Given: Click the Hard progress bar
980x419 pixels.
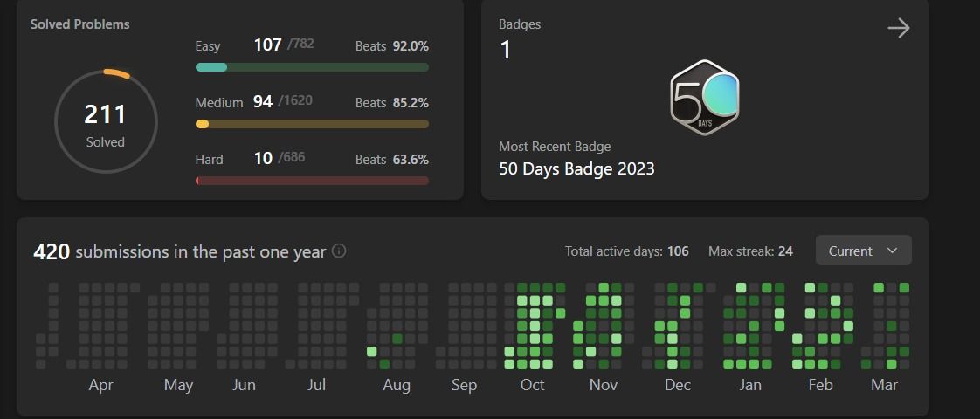Looking at the screenshot, I should click(312, 181).
